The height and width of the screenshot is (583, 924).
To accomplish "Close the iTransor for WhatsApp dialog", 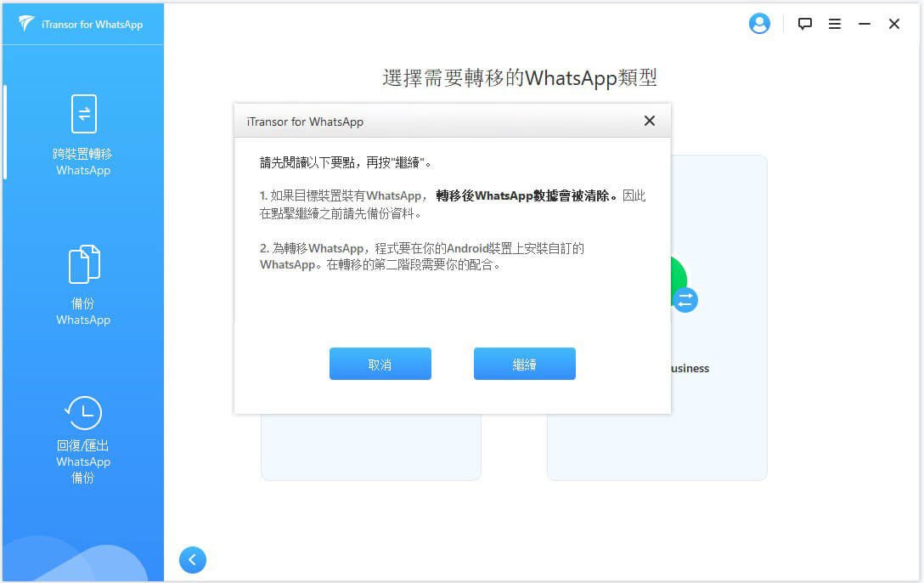I will pyautogui.click(x=650, y=121).
